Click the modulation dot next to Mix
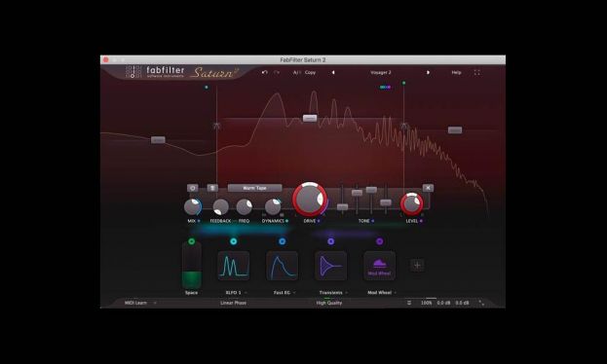Viewport: 607px width, 364px height. pos(199,221)
